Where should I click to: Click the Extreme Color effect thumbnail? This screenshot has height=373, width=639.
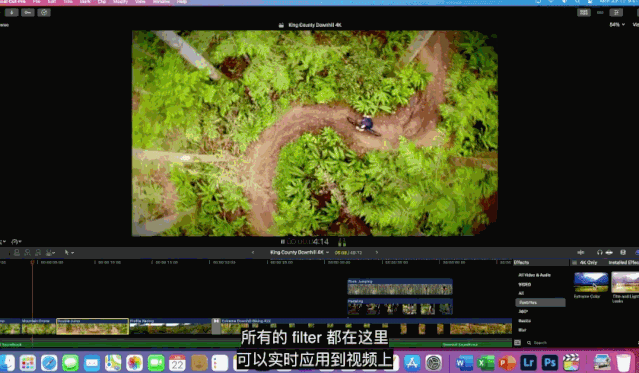click(x=591, y=283)
